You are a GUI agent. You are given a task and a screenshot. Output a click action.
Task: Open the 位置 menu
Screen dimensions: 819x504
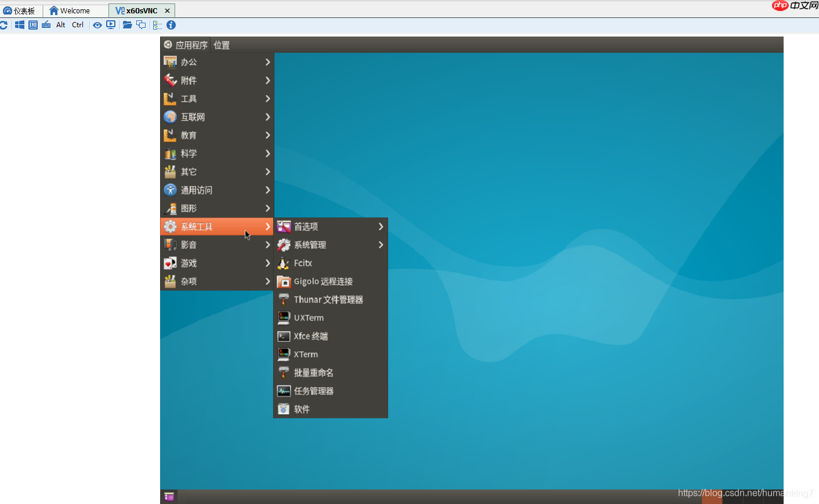pos(221,44)
